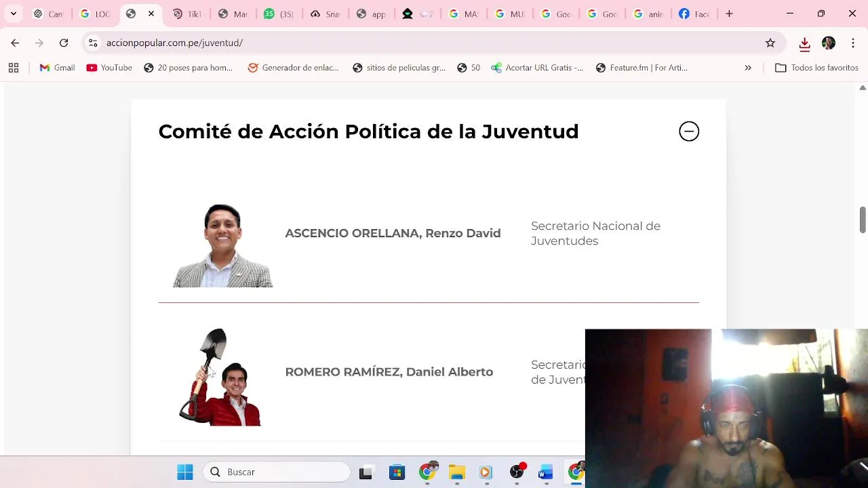The width and height of the screenshot is (868, 488).
Task: Switch to the 'LOC' Google tab
Action: (94, 14)
